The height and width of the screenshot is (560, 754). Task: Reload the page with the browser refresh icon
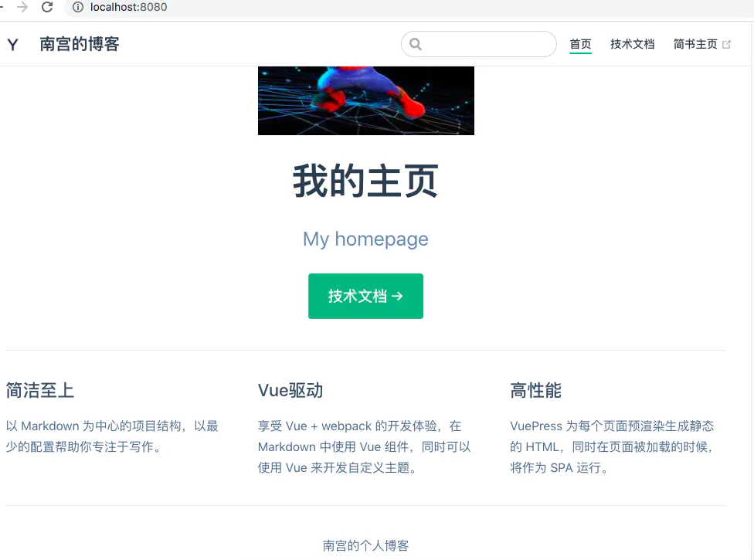(x=47, y=7)
